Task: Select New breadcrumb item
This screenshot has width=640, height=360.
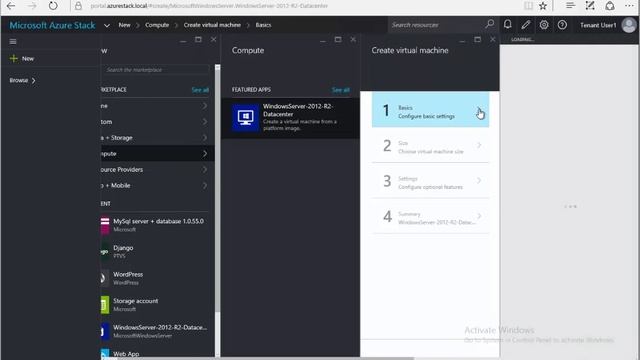Action: tap(124, 25)
